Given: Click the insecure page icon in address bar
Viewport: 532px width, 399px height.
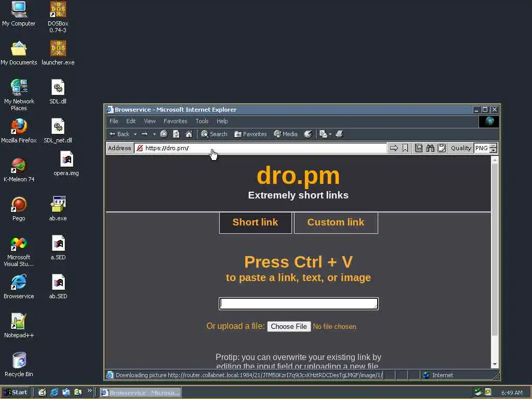Looking at the screenshot, I should 139,148.
